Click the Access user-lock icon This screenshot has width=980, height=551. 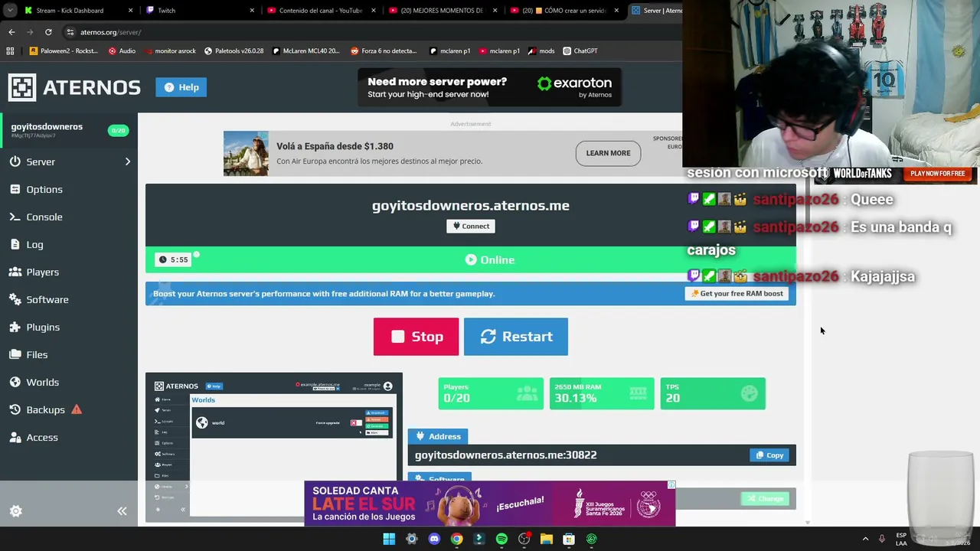click(x=15, y=437)
